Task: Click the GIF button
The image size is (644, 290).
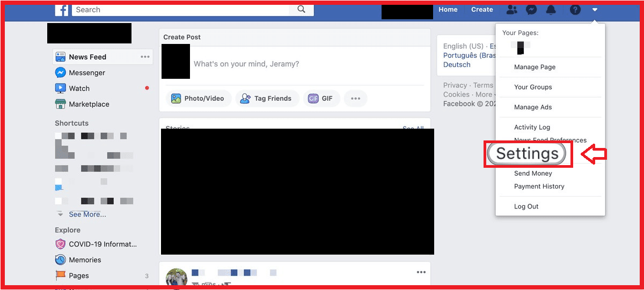Action: (x=321, y=99)
